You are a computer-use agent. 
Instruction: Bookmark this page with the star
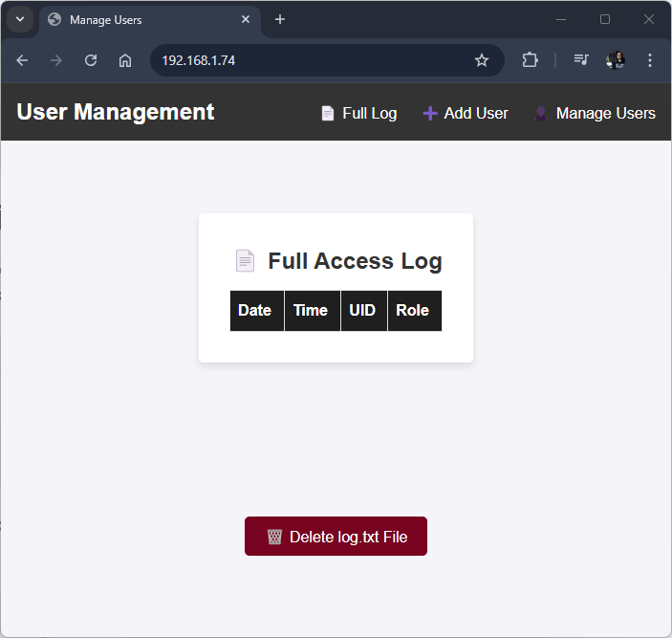point(482,60)
